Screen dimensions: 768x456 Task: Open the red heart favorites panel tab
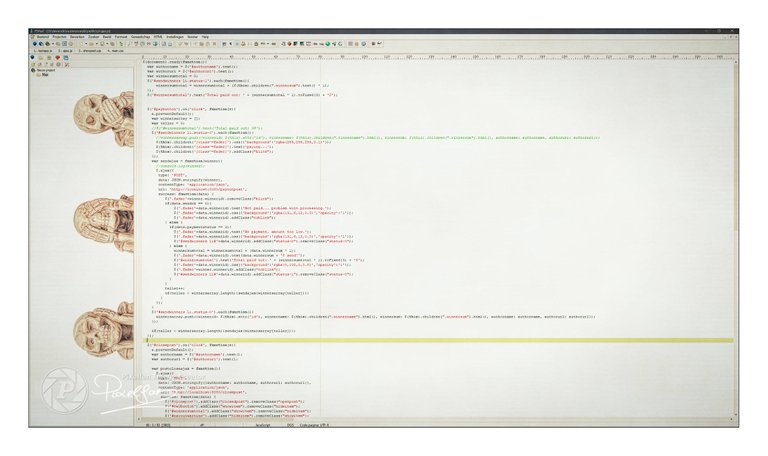[57, 58]
